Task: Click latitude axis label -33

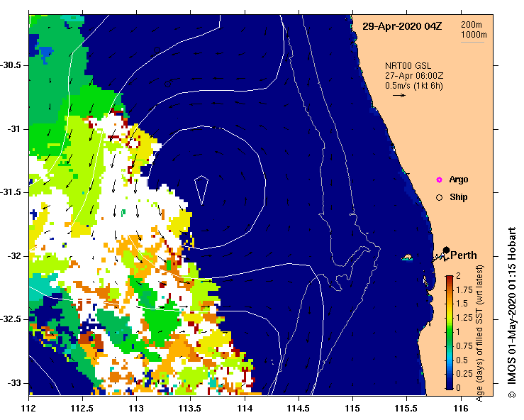Action: tap(13, 383)
